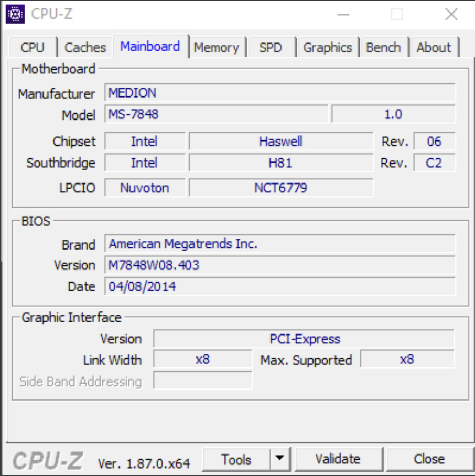
Task: Click the Close button at bottom
Action: (429, 459)
